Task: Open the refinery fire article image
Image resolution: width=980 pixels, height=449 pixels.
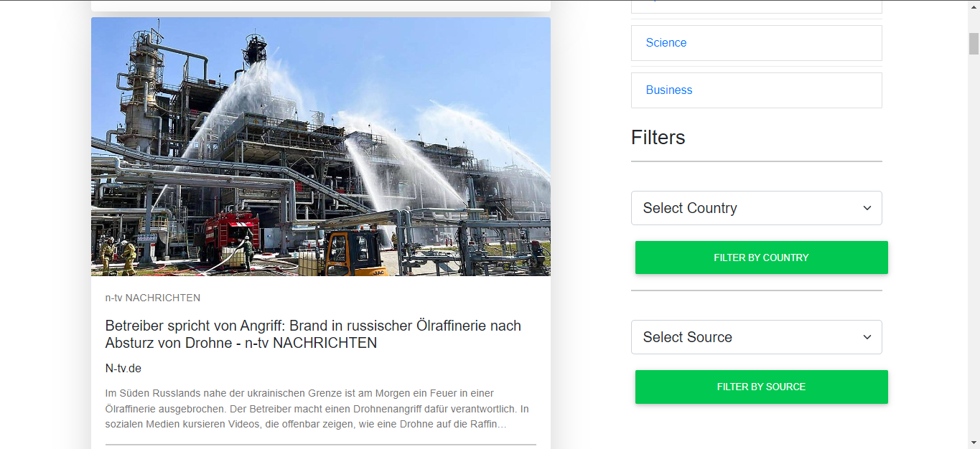Action: [x=321, y=147]
